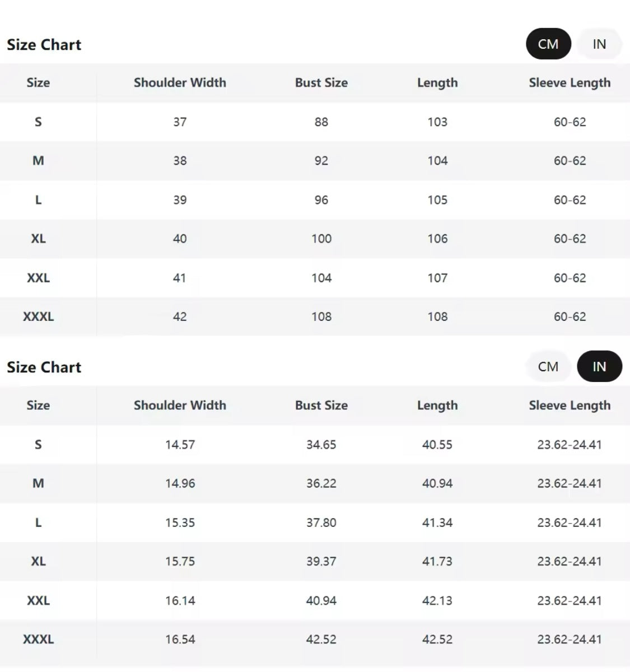Click the 107 length value
630x672 pixels.
(x=437, y=278)
